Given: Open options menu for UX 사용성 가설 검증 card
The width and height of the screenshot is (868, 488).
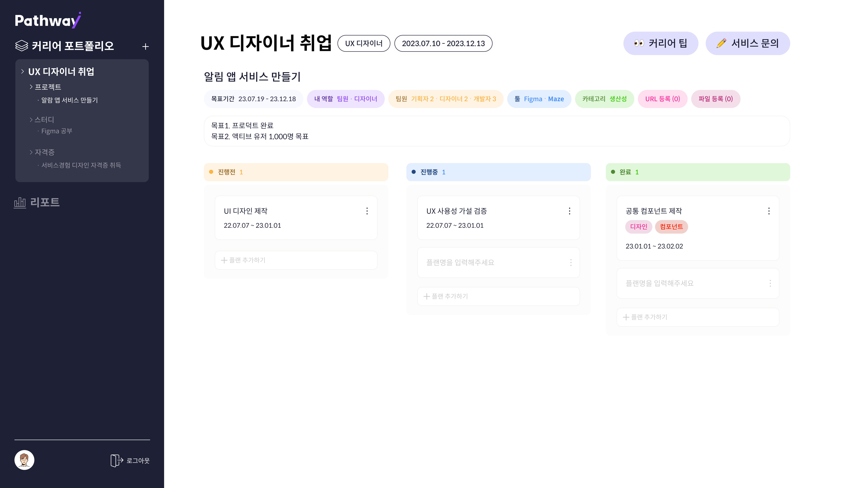Looking at the screenshot, I should (x=570, y=211).
